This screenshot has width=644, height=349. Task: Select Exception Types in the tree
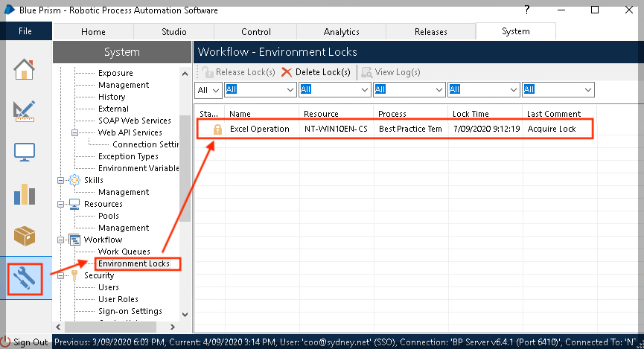tap(128, 156)
